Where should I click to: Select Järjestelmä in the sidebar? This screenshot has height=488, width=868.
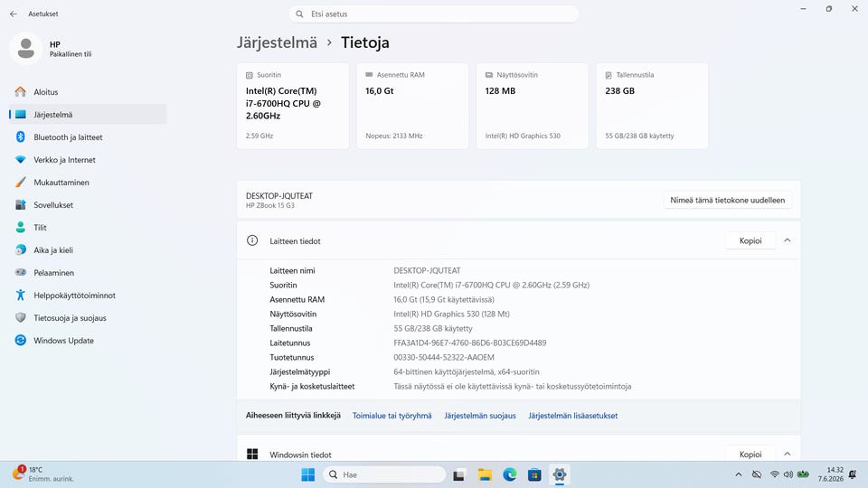coord(88,115)
